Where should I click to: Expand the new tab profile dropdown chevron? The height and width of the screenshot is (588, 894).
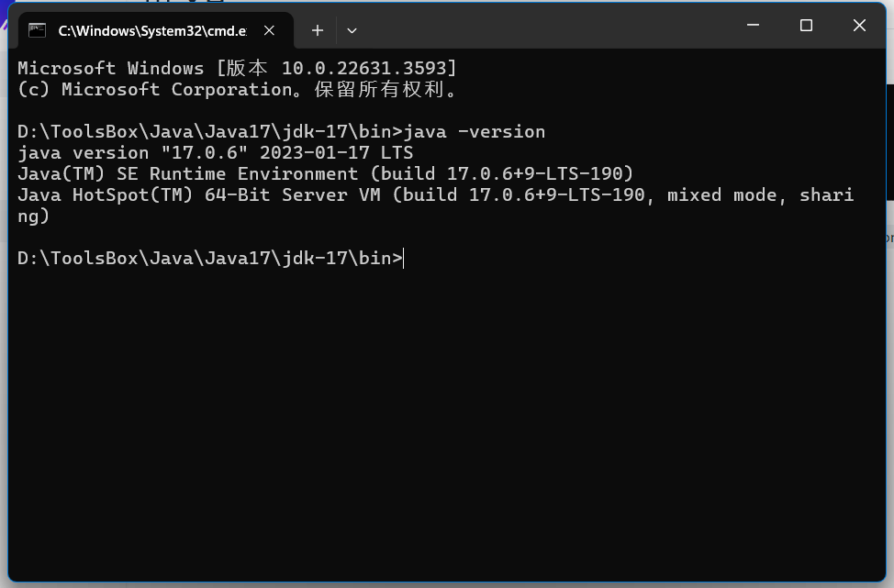pos(352,30)
